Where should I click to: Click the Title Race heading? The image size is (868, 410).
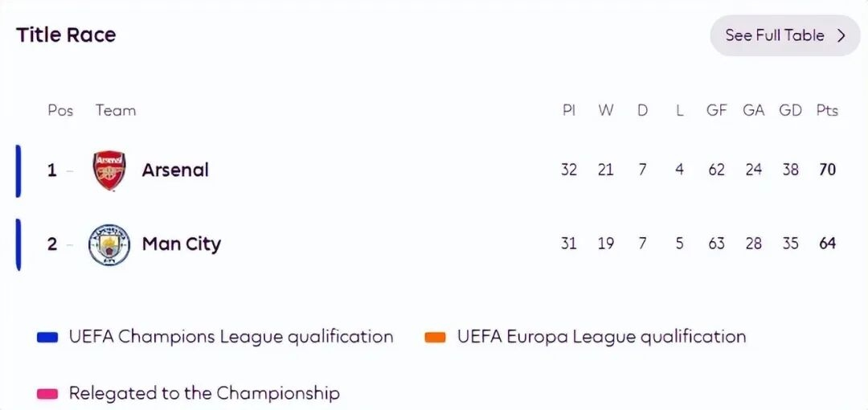pos(66,35)
